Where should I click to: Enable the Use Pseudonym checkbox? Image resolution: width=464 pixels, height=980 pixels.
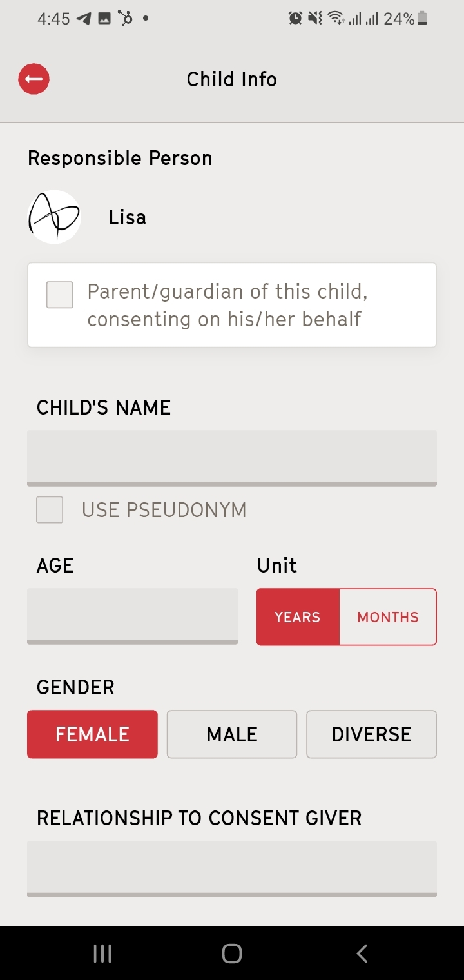click(50, 510)
